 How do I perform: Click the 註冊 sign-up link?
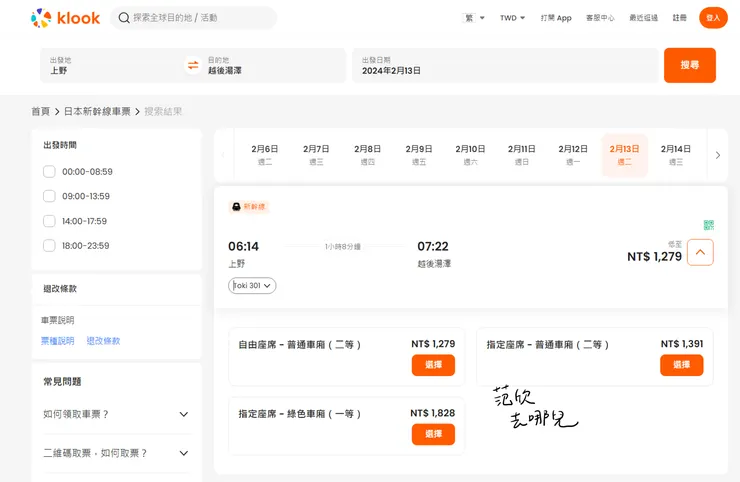[680, 18]
